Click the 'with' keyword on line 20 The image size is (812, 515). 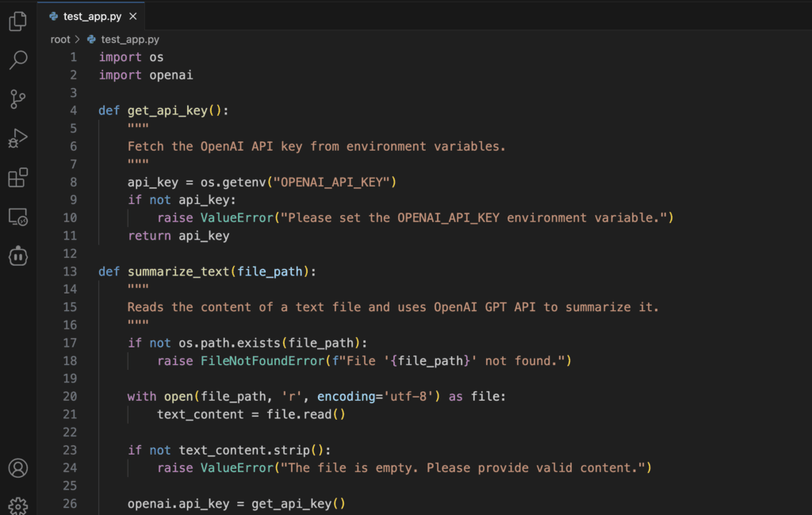142,396
